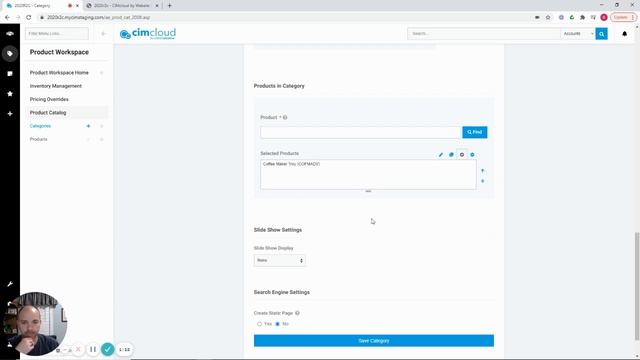Image resolution: width=640 pixels, height=360 pixels.
Task: Open Product Workspace Home
Action: tap(59, 73)
